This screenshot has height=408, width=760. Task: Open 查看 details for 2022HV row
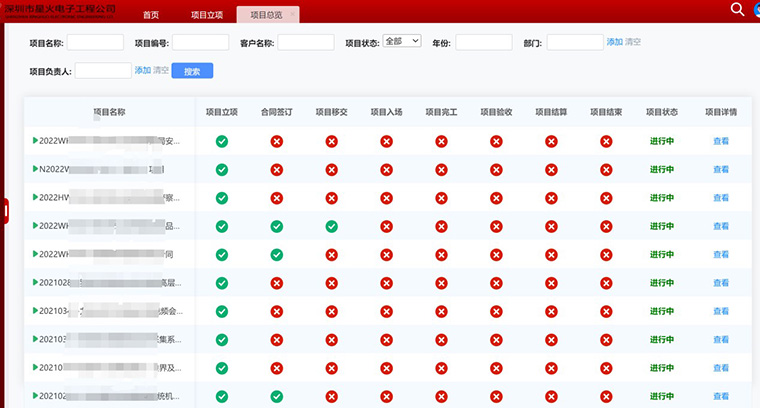point(721,198)
